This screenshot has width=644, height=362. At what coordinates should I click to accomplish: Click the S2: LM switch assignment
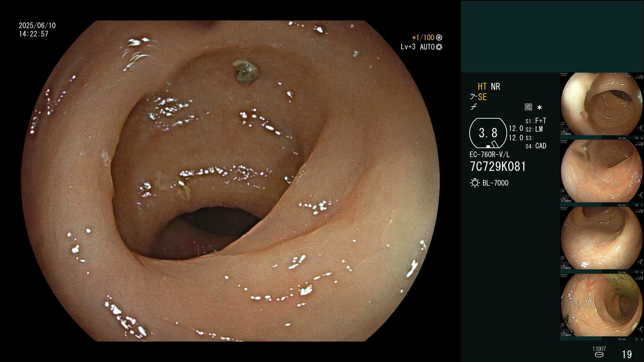pyautogui.click(x=534, y=129)
